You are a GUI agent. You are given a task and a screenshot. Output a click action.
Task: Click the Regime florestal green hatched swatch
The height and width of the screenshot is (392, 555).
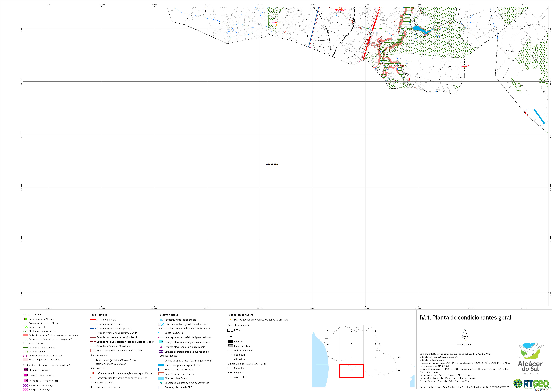point(26,327)
